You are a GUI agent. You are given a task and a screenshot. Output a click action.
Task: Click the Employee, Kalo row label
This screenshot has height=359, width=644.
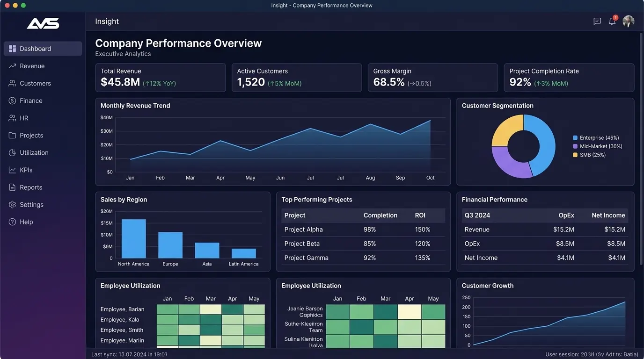(120, 320)
